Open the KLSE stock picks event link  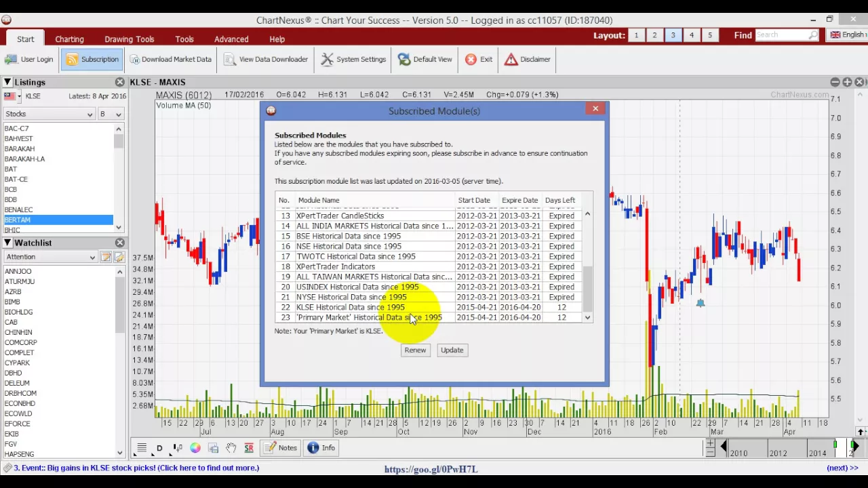(136, 468)
